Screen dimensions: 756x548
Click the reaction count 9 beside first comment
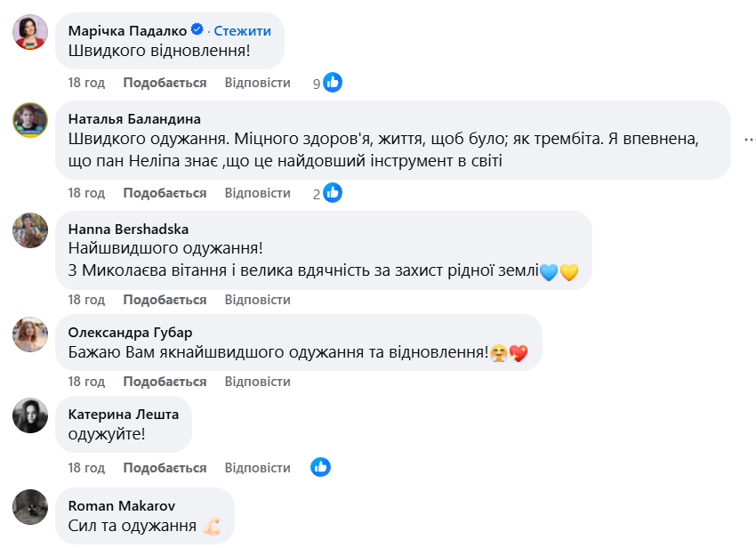pos(316,82)
